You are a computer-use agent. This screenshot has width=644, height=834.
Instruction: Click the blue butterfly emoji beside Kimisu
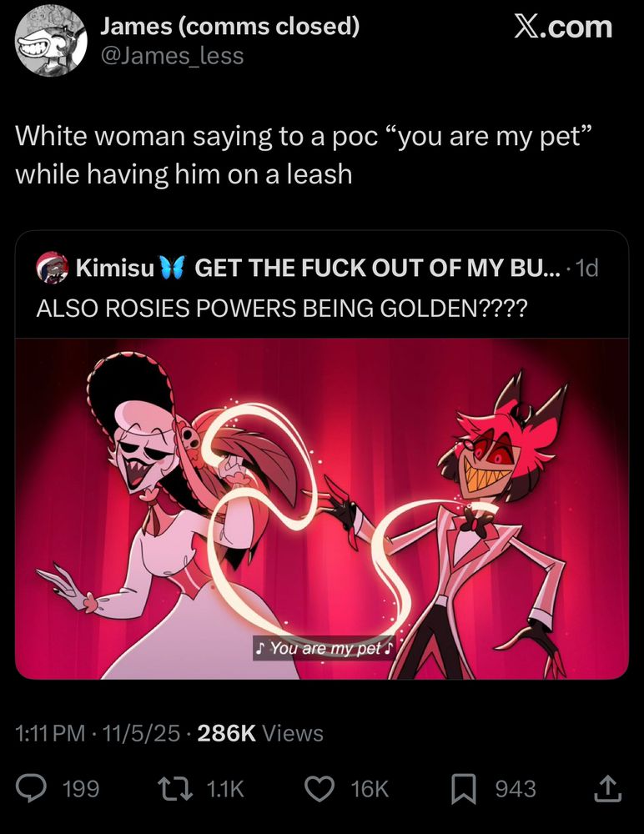[173, 267]
